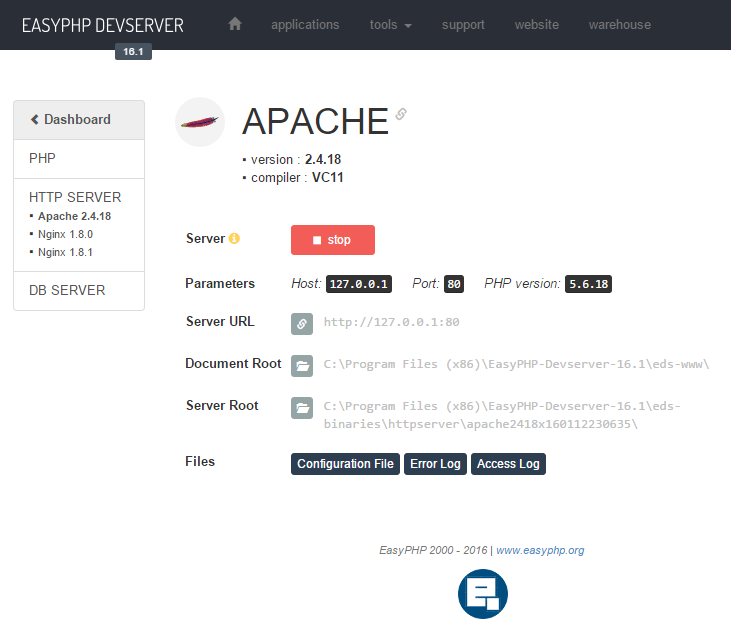Viewport: 731px width, 639px height.
Task: Click the blue EasyPHP footer logo
Action: tap(483, 594)
